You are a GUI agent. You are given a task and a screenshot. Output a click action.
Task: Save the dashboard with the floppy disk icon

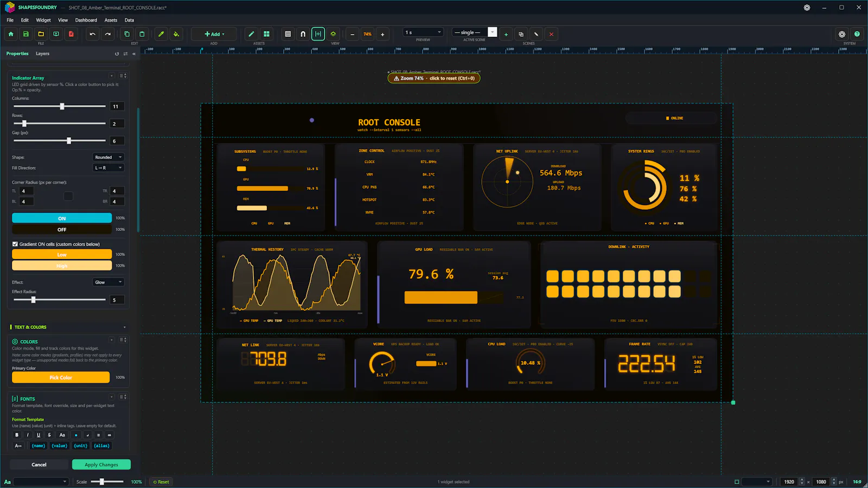click(25, 34)
